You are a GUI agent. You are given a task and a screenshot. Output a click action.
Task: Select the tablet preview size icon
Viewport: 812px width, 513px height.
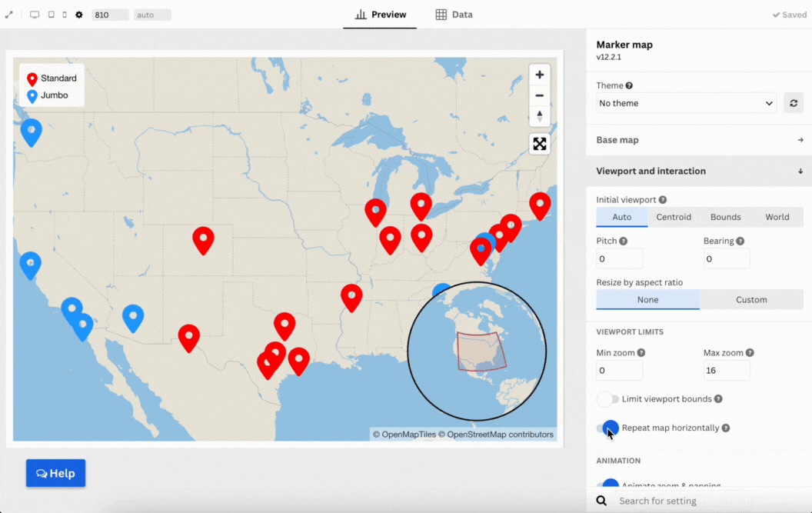pyautogui.click(x=51, y=15)
